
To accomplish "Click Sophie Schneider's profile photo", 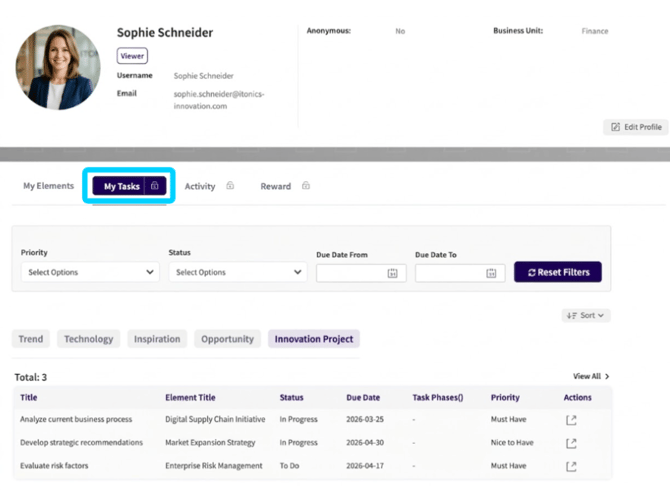I will pyautogui.click(x=58, y=67).
